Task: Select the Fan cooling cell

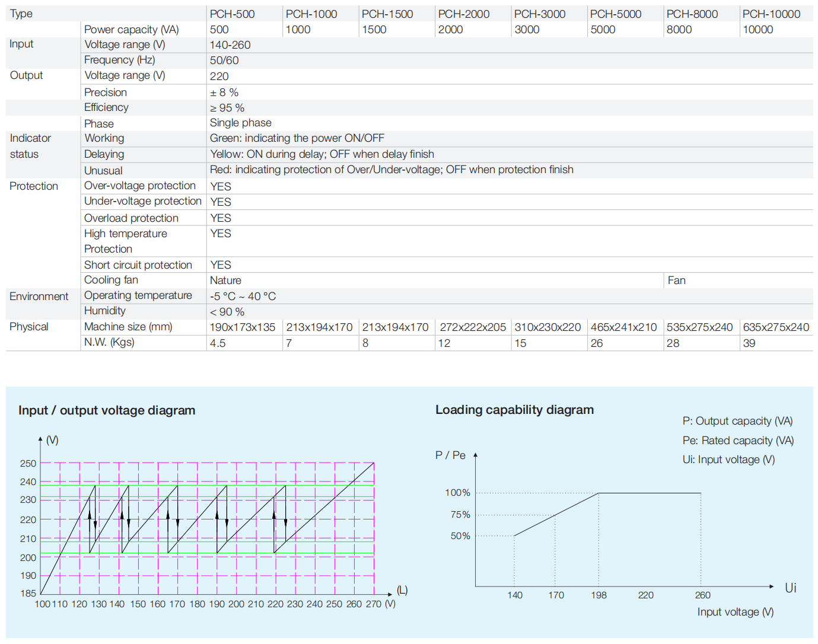Action: pos(676,280)
